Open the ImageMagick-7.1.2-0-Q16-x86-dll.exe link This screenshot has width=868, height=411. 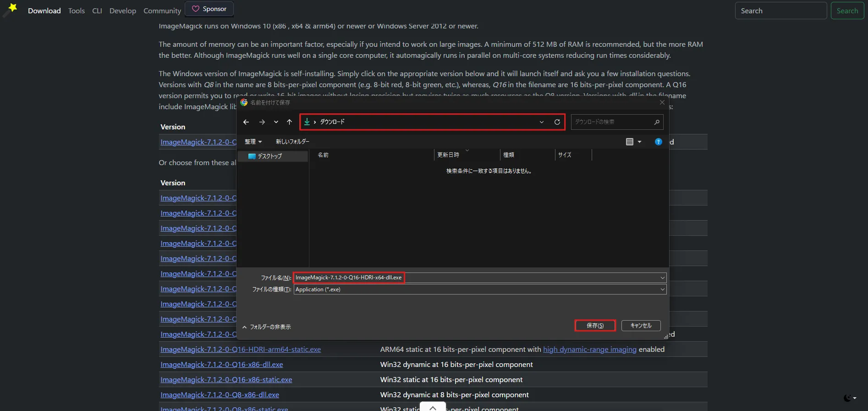coord(222,365)
